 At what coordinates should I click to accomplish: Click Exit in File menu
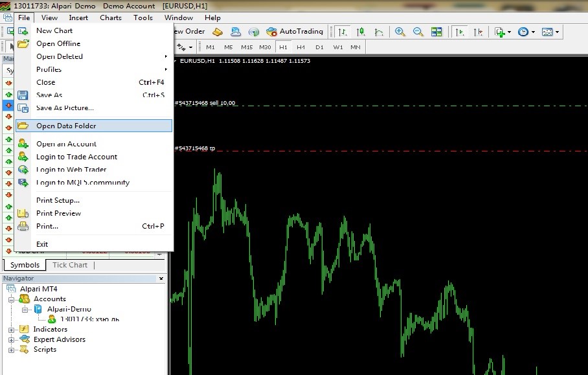click(94, 244)
